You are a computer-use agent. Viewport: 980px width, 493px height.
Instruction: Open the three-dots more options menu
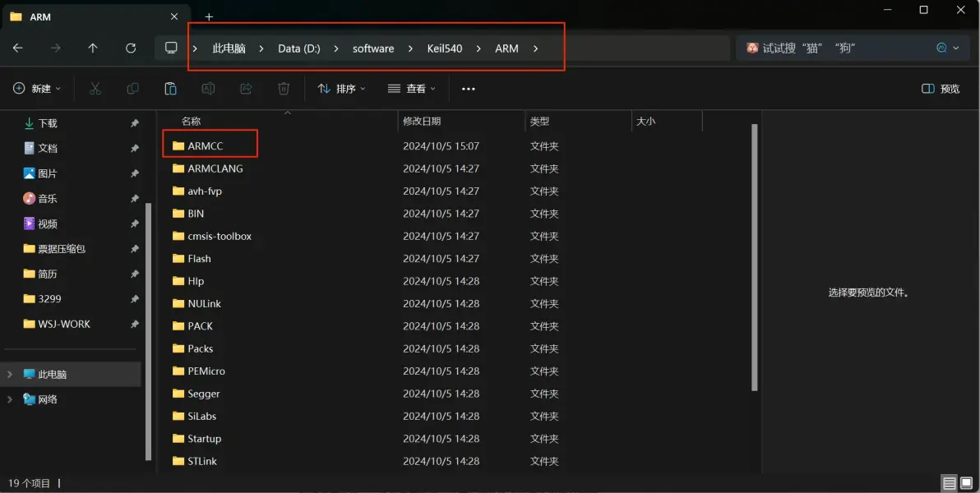(x=468, y=89)
